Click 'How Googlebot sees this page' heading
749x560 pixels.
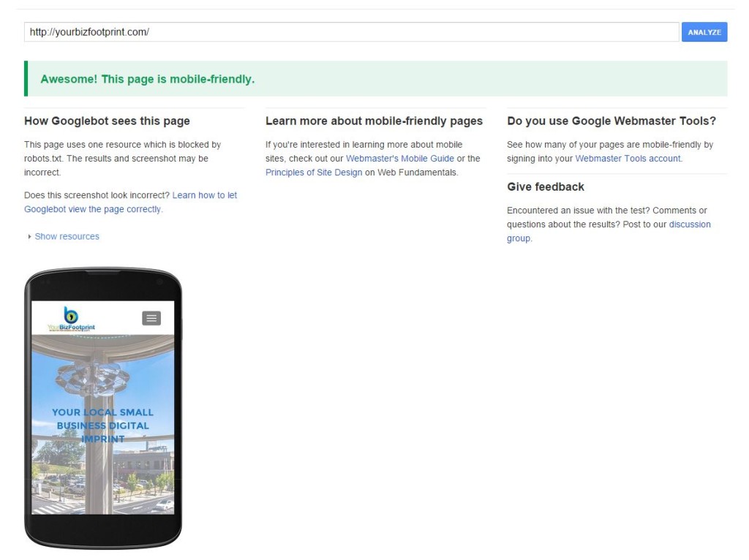pyautogui.click(x=107, y=121)
